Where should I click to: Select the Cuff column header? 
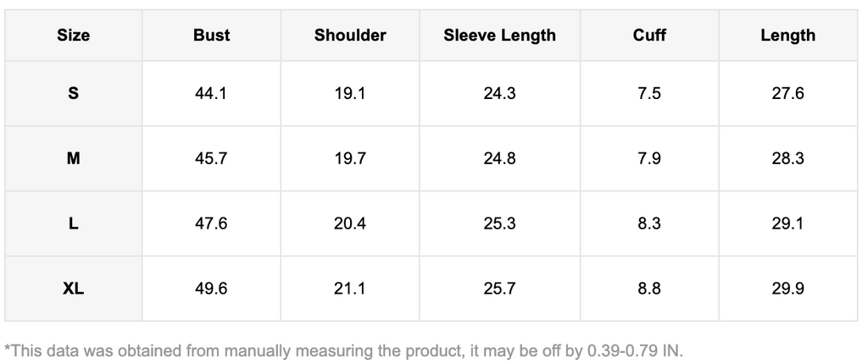(649, 36)
